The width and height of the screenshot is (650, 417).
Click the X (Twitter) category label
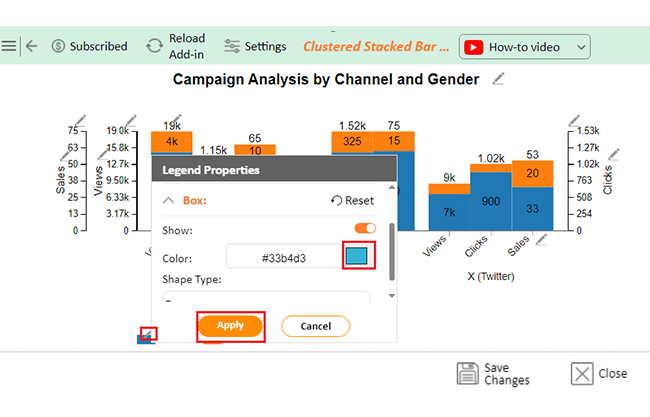click(491, 276)
